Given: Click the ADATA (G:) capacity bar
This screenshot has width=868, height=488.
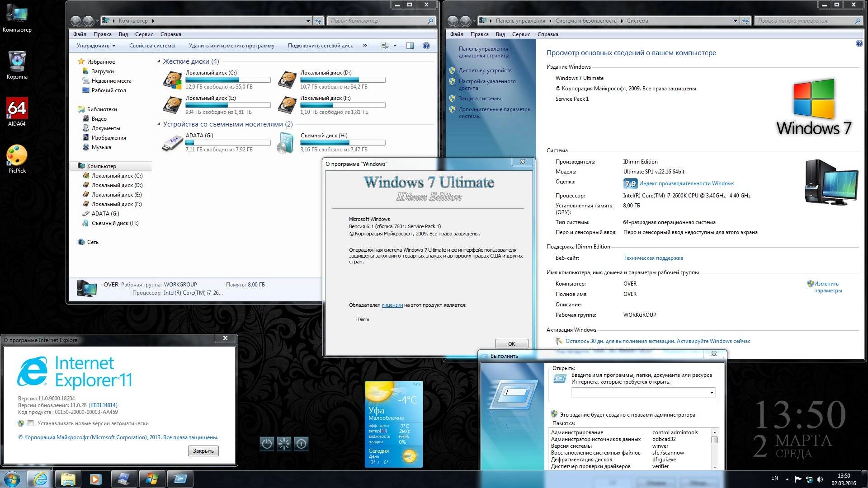Looking at the screenshot, I should [x=228, y=142].
